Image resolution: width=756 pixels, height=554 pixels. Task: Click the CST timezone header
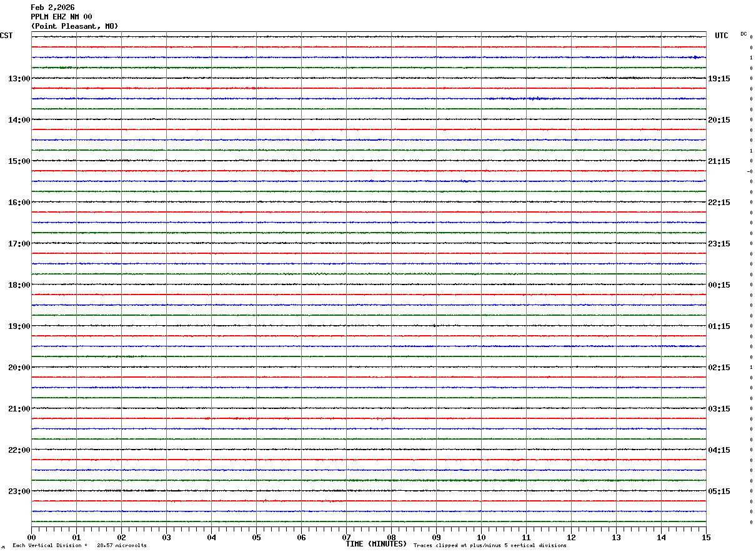coord(6,36)
